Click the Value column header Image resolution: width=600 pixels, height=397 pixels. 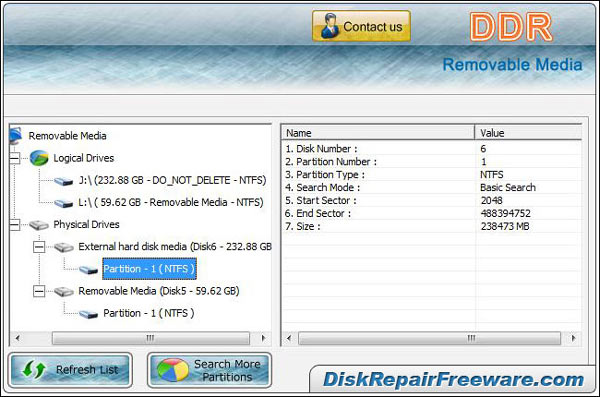click(528, 133)
